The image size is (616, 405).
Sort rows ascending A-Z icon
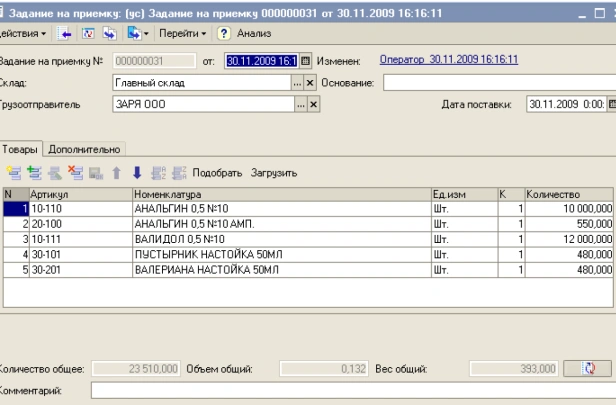point(158,173)
